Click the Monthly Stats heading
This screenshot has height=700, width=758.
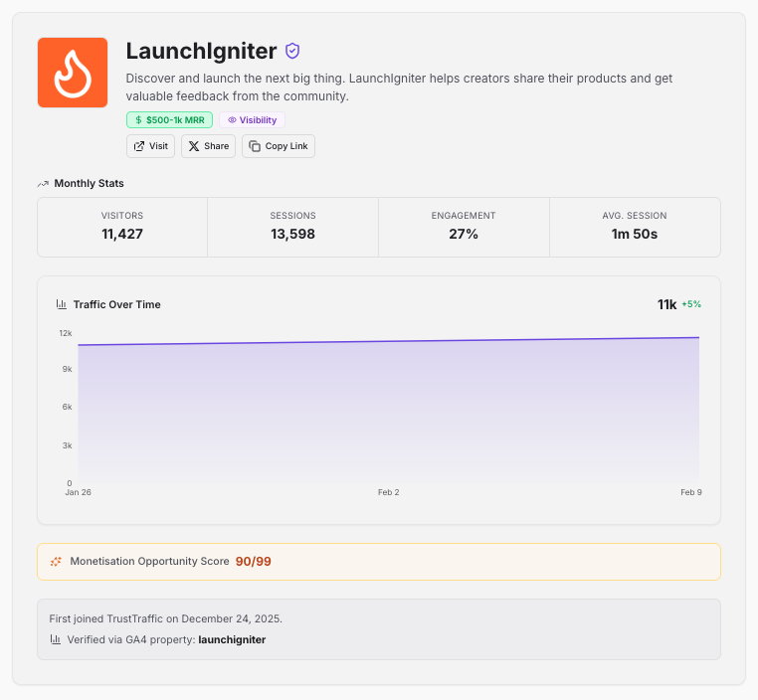coord(89,184)
